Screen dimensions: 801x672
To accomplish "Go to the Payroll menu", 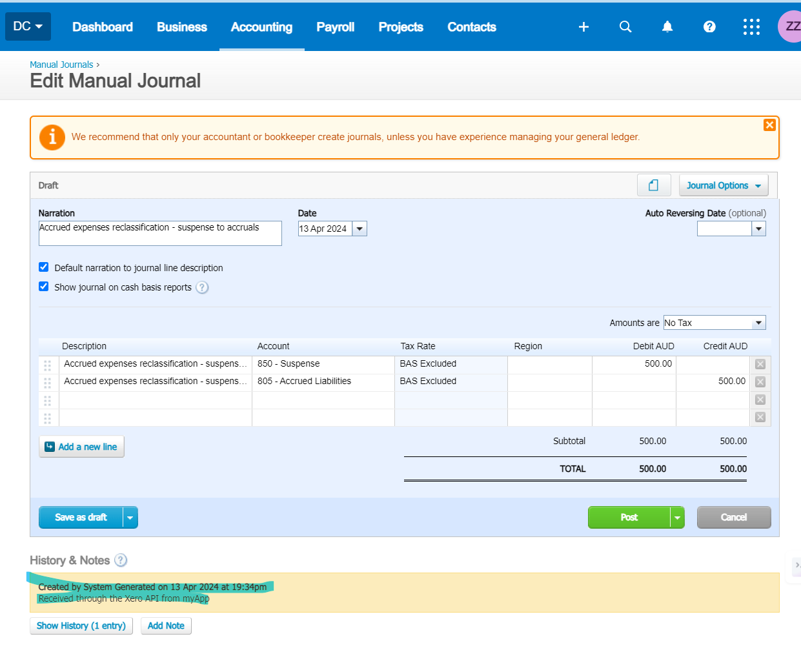I will click(x=335, y=27).
